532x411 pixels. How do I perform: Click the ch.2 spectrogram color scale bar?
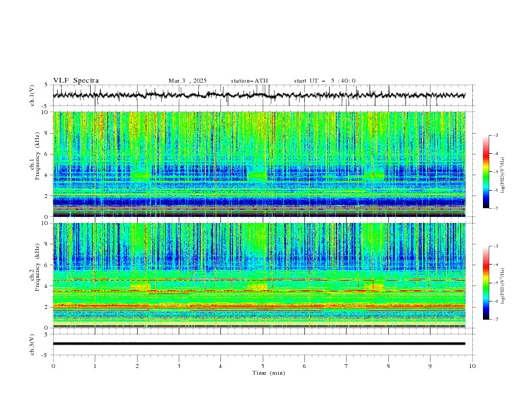(x=486, y=283)
